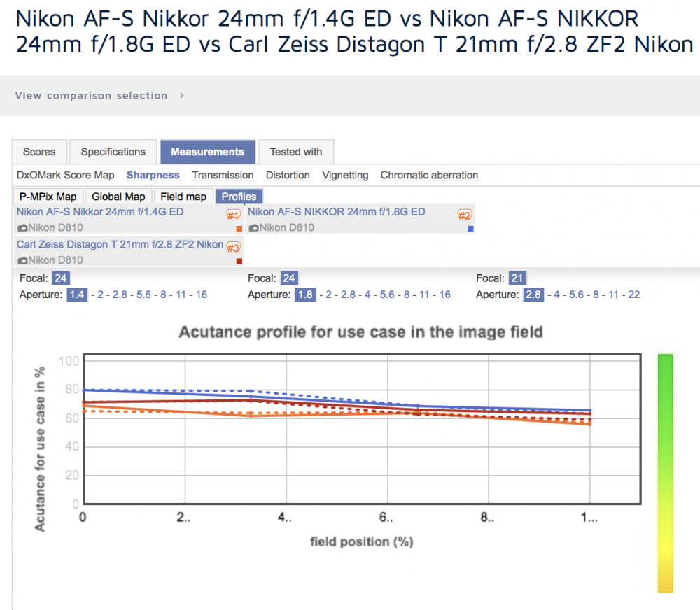The width and height of the screenshot is (700, 610).
Task: Click the View comparison selection text
Action: 92,96
